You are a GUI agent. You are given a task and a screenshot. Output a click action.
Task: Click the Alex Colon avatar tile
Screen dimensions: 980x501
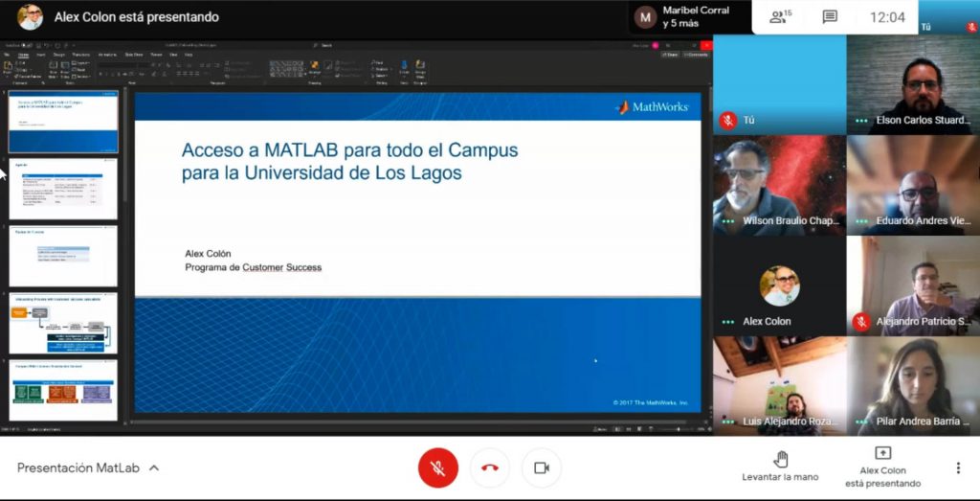778,285
